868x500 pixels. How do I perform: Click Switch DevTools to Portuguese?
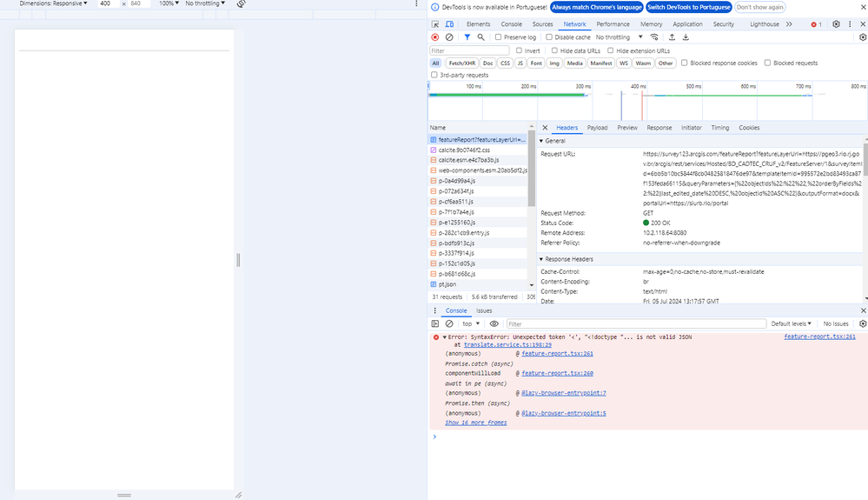pyautogui.click(x=689, y=7)
